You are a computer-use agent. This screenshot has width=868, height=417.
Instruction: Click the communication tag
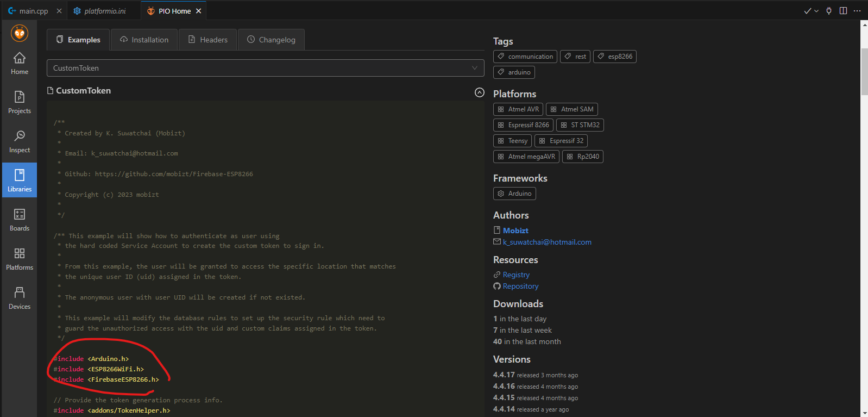[x=525, y=57]
